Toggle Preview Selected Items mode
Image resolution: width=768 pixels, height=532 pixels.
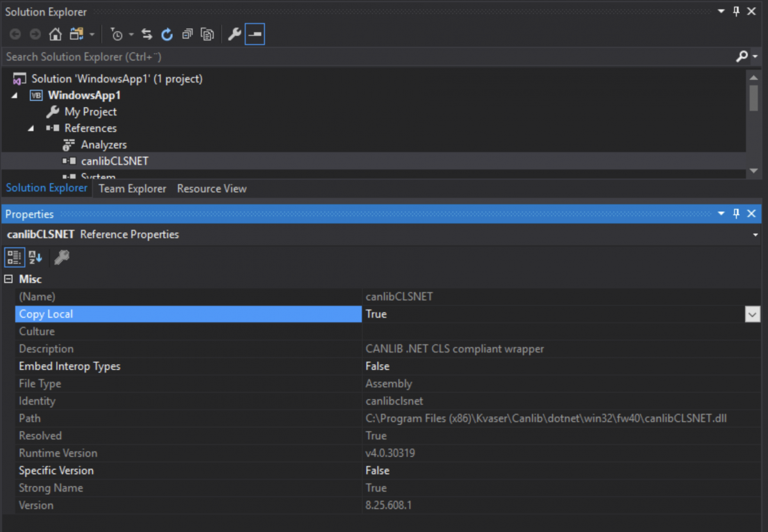(x=254, y=34)
